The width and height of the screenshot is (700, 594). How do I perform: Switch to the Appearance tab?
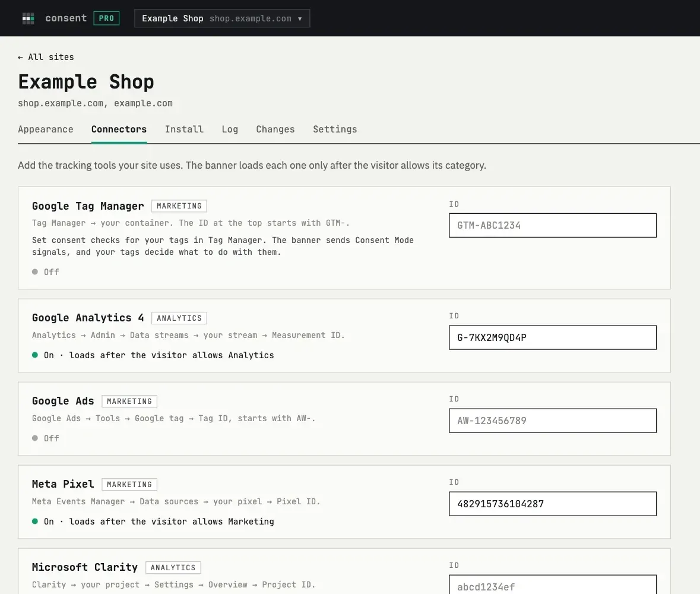[x=46, y=129]
